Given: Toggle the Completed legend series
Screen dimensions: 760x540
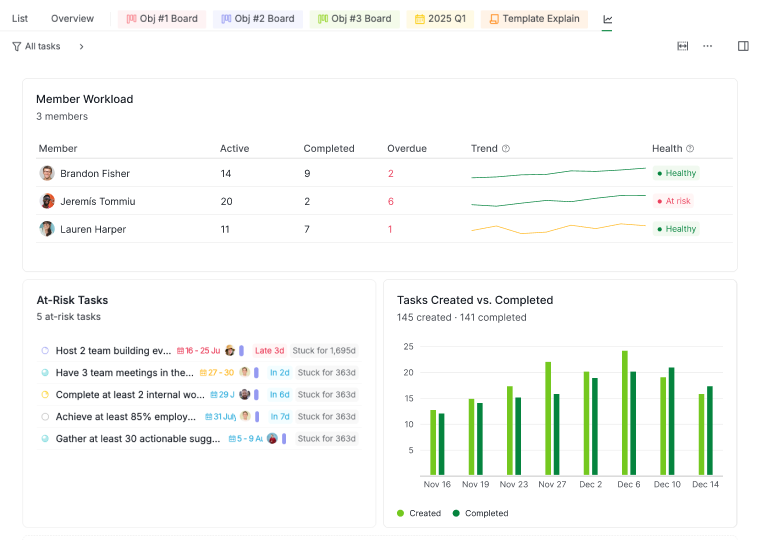Looking at the screenshot, I should click(480, 513).
